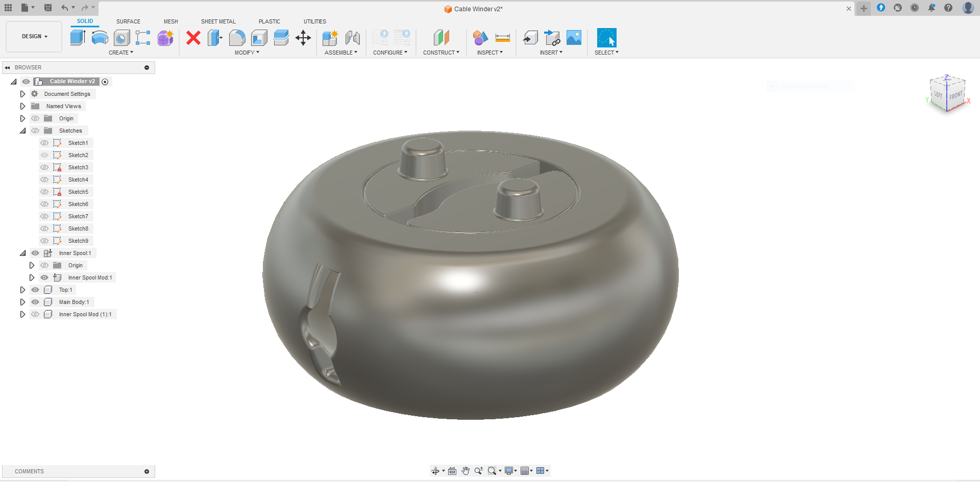Click the red Delete X icon
980x482 pixels.
(x=193, y=38)
